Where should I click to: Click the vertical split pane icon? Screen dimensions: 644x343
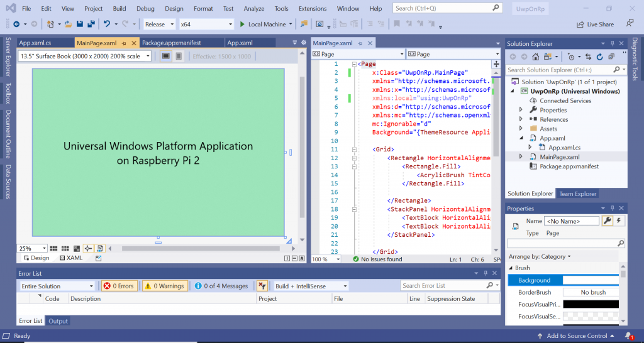pos(287,258)
